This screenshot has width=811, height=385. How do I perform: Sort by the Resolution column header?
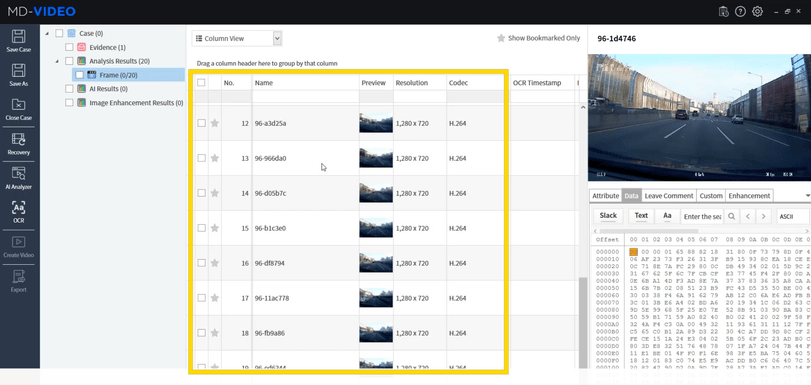420,83
